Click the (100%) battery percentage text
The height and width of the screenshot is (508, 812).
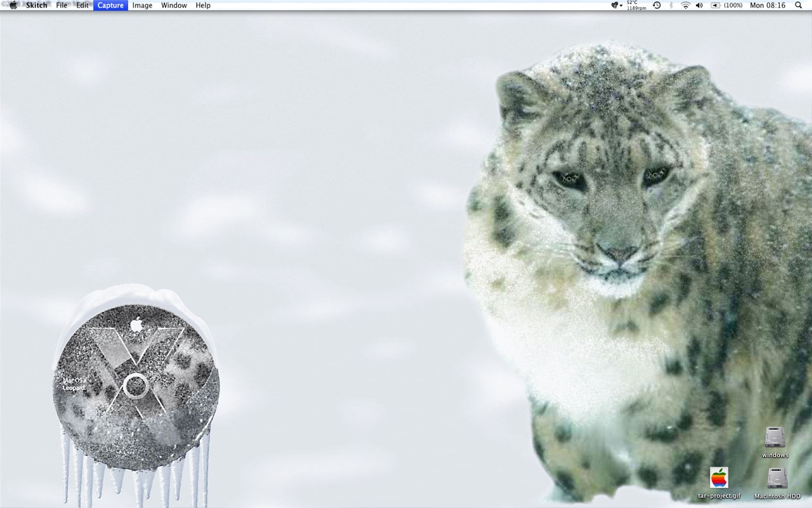(733, 5)
